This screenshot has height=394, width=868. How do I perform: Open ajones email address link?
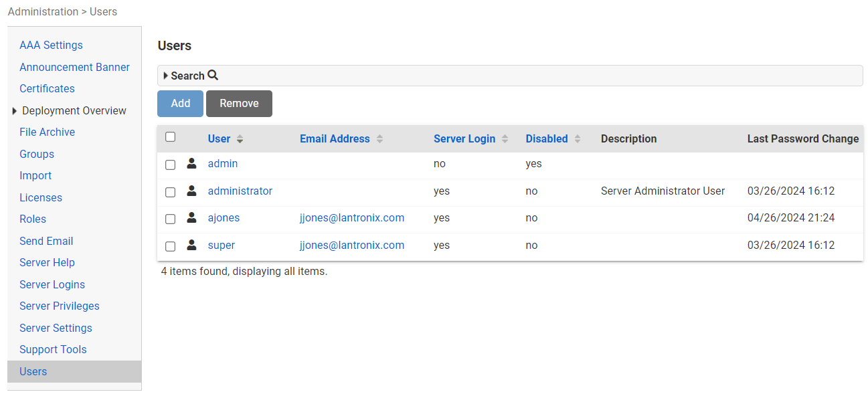tap(351, 218)
